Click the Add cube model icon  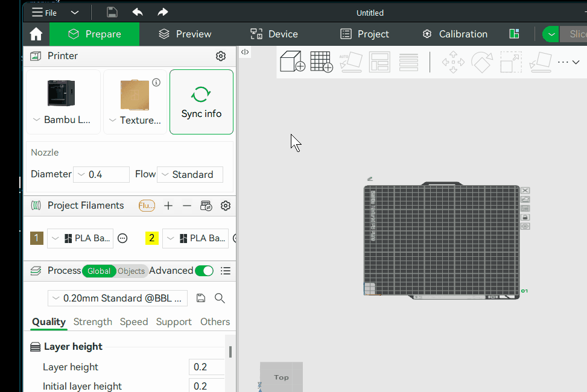coord(293,62)
